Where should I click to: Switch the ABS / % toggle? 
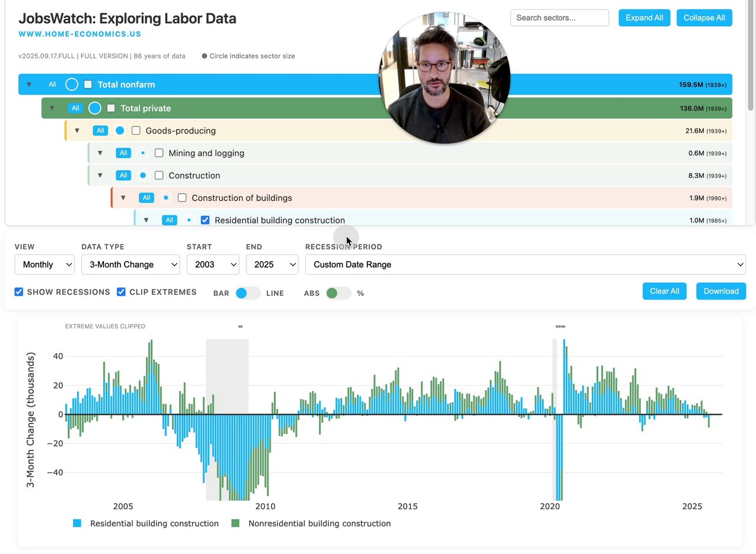[338, 293]
